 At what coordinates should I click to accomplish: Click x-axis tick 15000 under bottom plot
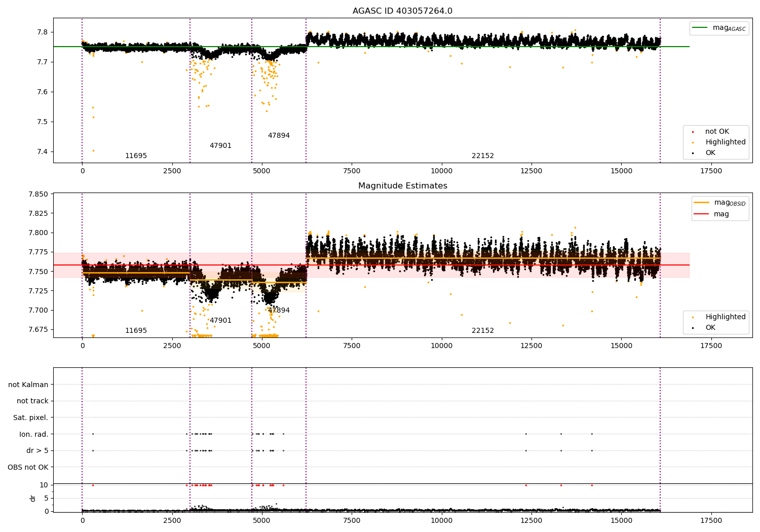621,521
